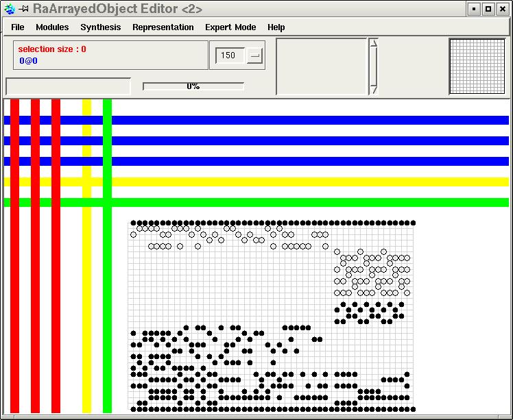Image resolution: width=513 pixels, height=420 pixels.
Task: Click the 'selection size : 0' label
Action: pos(52,49)
